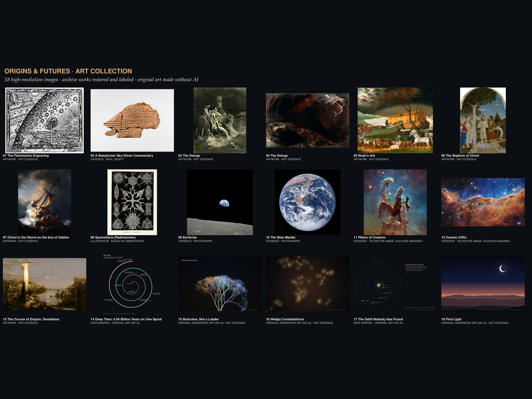
Task: Click 'EVIDENCE · PHOTOGRAPH' label under Blue Marble
Action: (283, 241)
